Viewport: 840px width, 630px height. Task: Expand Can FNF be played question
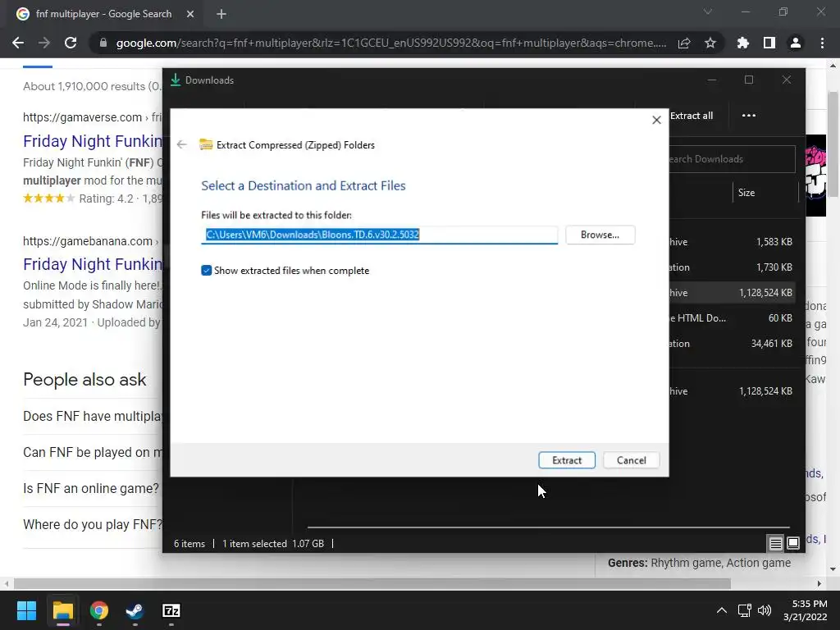[92, 452]
